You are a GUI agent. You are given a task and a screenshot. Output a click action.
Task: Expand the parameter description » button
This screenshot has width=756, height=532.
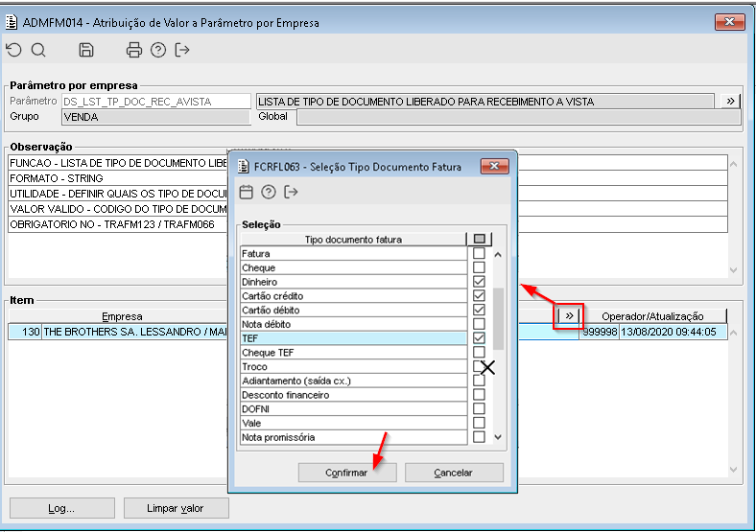pos(730,102)
